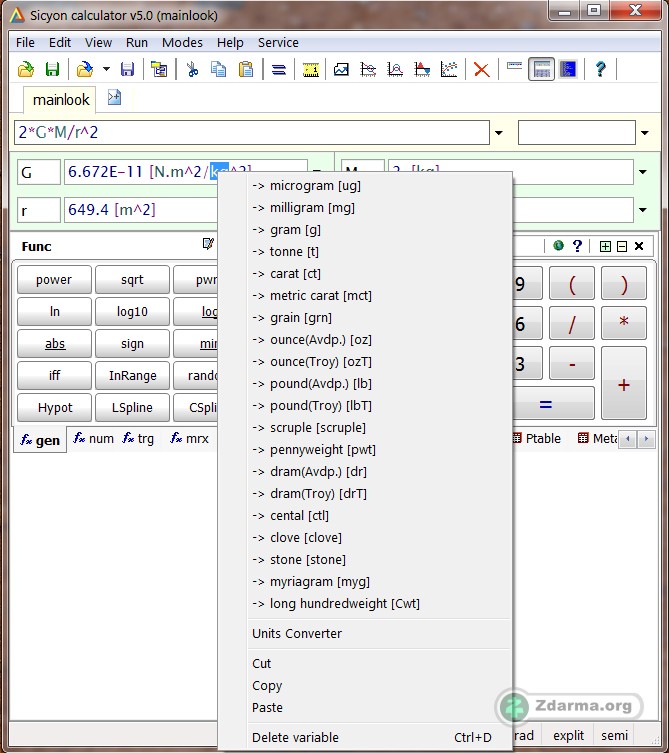669x753 pixels.
Task: Expand the result field dropdown arrow
Action: tap(645, 133)
